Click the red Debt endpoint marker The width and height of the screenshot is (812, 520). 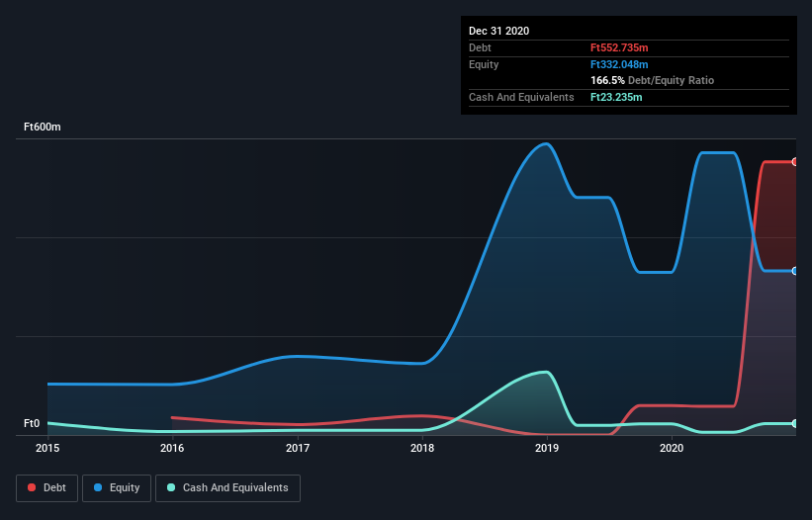(x=795, y=162)
